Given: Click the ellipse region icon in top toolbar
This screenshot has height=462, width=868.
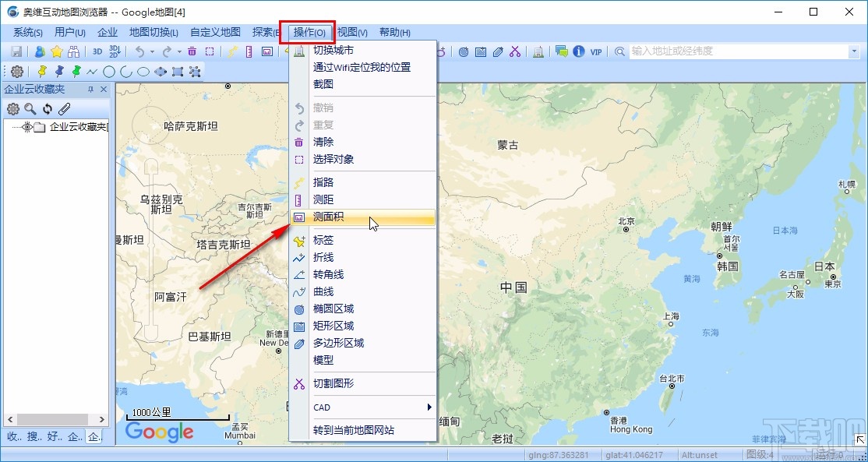Looking at the screenshot, I should pos(464,51).
